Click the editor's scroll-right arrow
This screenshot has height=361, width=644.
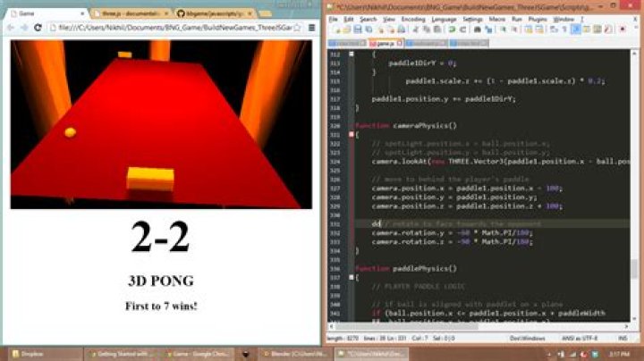click(626, 326)
